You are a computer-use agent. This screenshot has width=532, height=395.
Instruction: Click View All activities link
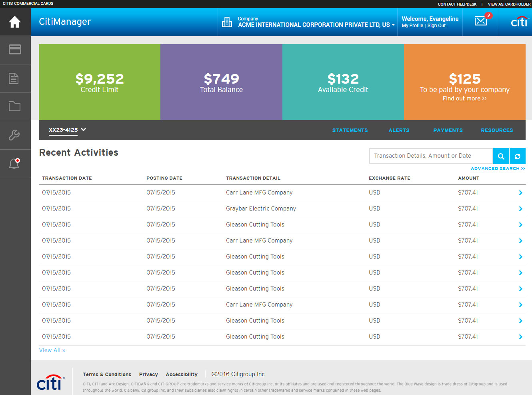(52, 350)
